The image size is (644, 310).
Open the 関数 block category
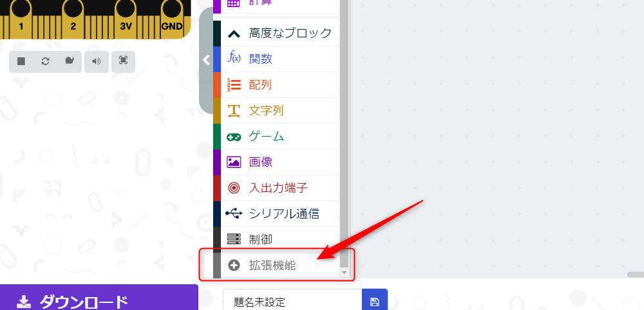(x=260, y=59)
